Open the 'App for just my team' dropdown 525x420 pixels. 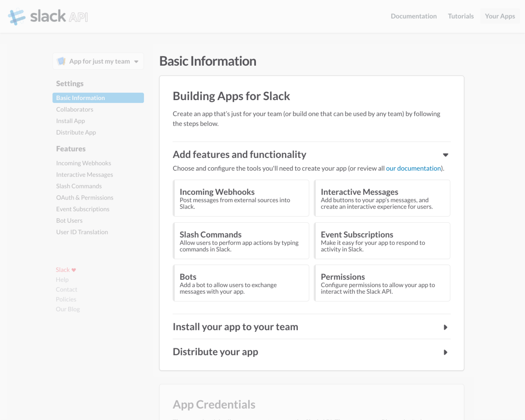pos(98,61)
